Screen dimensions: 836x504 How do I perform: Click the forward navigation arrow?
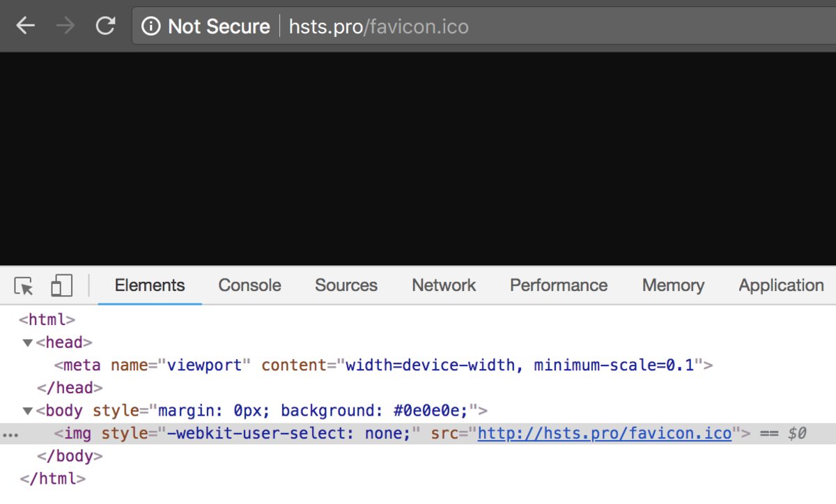click(x=65, y=26)
